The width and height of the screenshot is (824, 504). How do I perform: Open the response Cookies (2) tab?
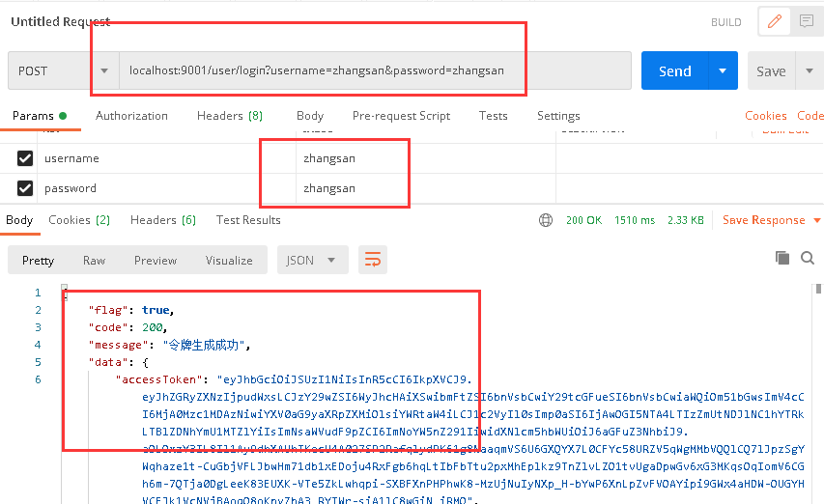[x=79, y=220]
